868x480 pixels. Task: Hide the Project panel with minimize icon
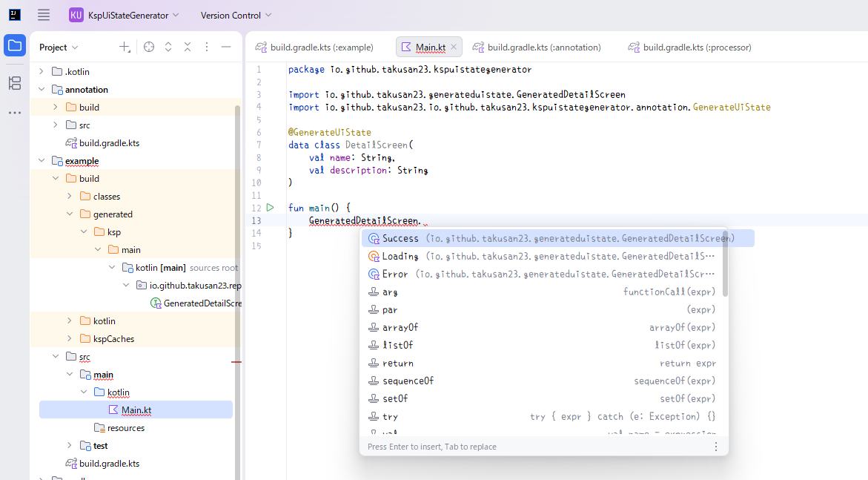tap(226, 47)
